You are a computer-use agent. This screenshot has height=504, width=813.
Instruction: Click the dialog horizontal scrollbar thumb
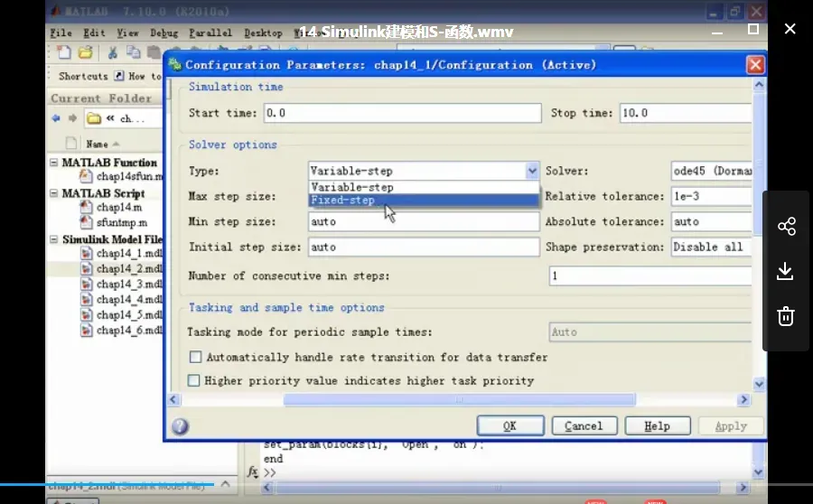460,399
